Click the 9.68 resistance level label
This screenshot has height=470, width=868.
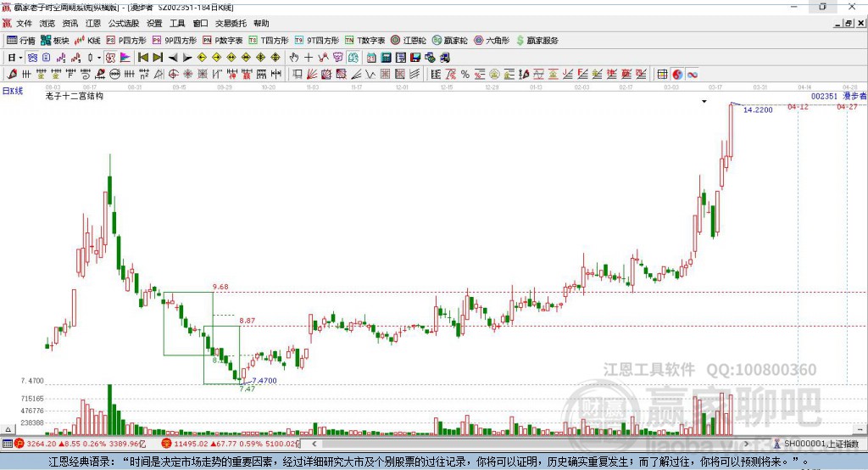pos(220,287)
